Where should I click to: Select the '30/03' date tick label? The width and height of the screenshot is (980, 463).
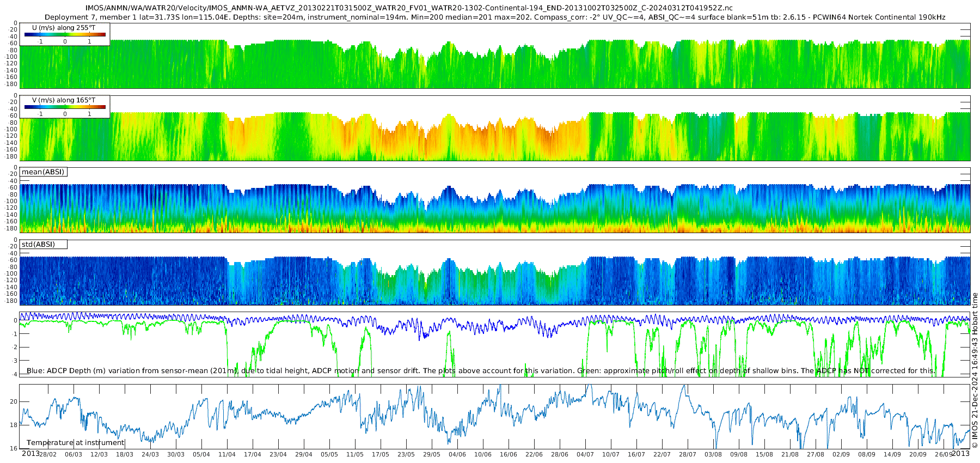point(176,454)
